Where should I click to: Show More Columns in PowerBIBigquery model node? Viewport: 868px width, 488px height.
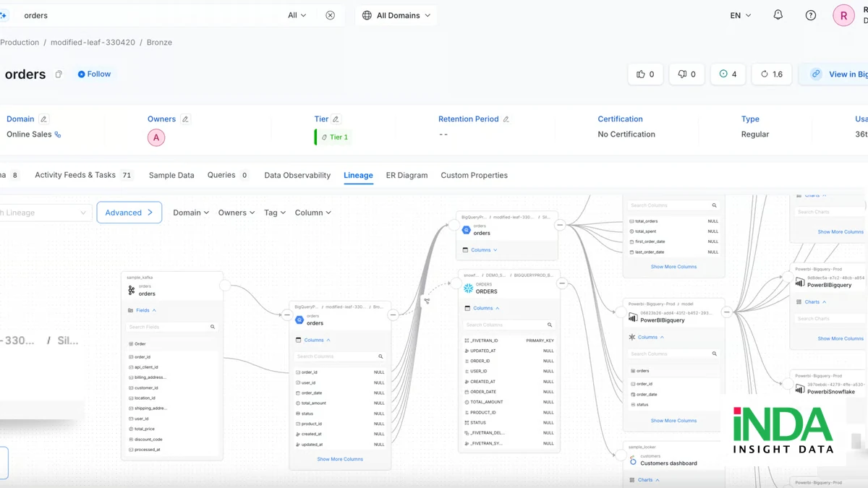click(673, 421)
